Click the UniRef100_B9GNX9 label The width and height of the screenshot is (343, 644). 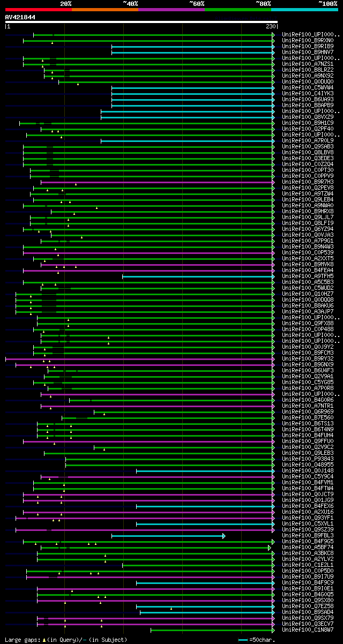click(308, 364)
